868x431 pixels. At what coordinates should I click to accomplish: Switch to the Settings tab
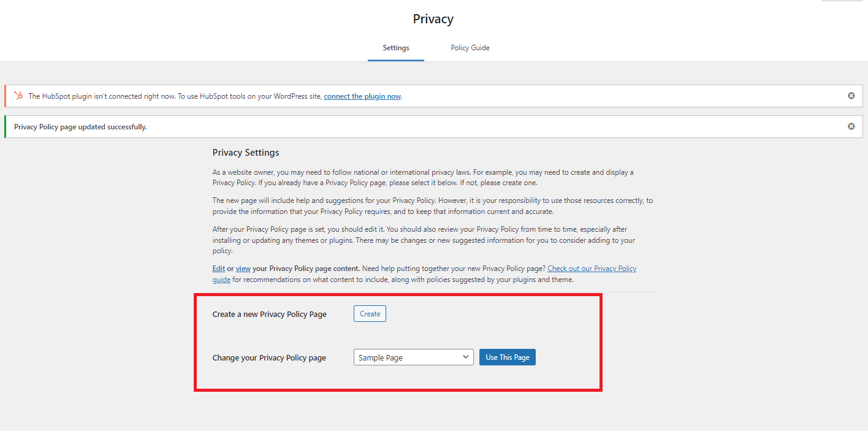(x=396, y=48)
